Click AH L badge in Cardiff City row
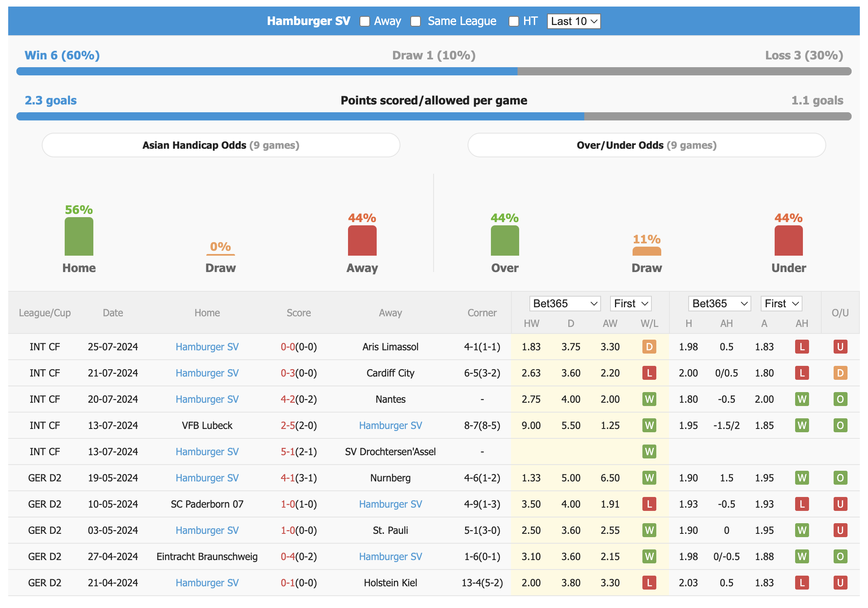The height and width of the screenshot is (608, 868). coord(802,373)
